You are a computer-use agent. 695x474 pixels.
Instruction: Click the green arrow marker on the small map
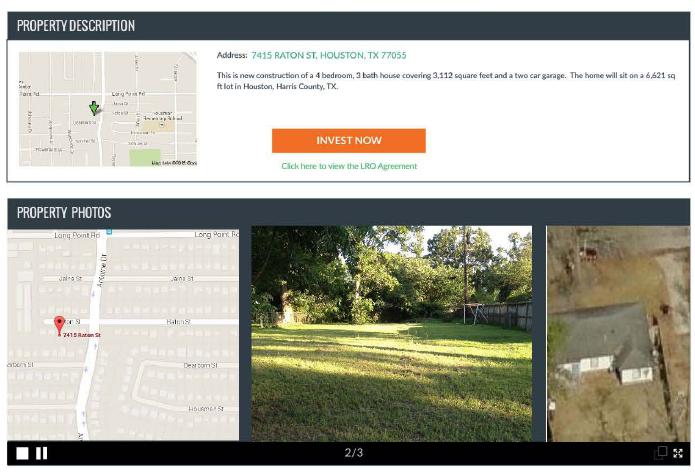[94, 106]
